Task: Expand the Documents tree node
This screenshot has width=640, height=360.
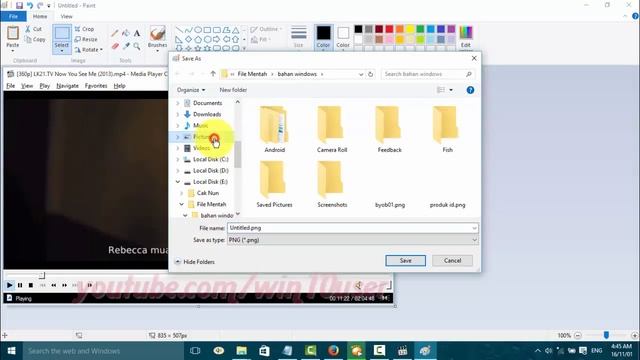Action: (178, 103)
